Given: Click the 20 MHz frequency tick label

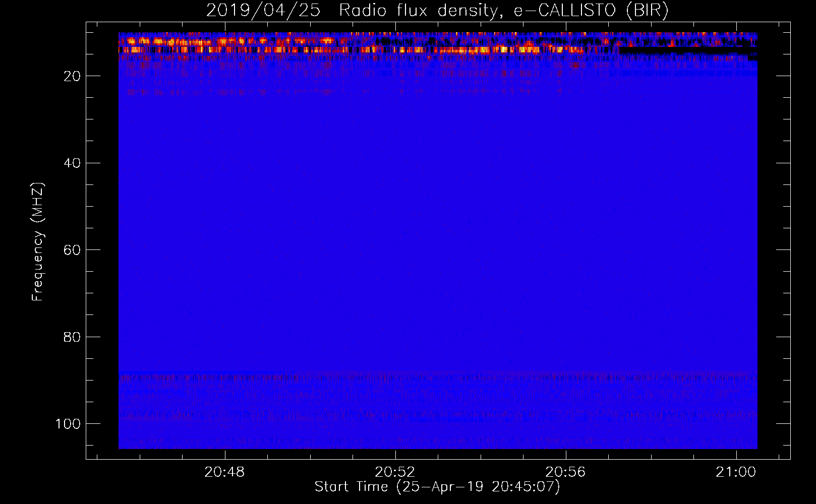Looking at the screenshot, I should pos(73,77).
